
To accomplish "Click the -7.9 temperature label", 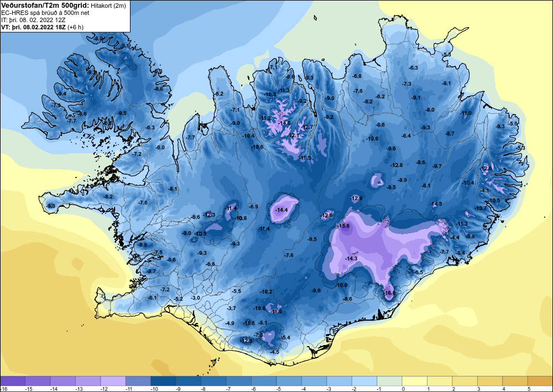I will tap(56, 105).
